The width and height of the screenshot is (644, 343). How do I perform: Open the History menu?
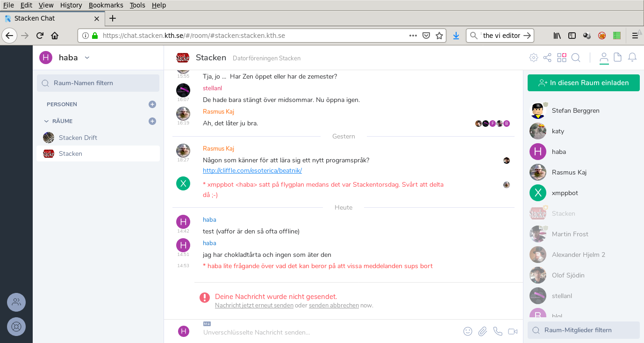(x=71, y=5)
